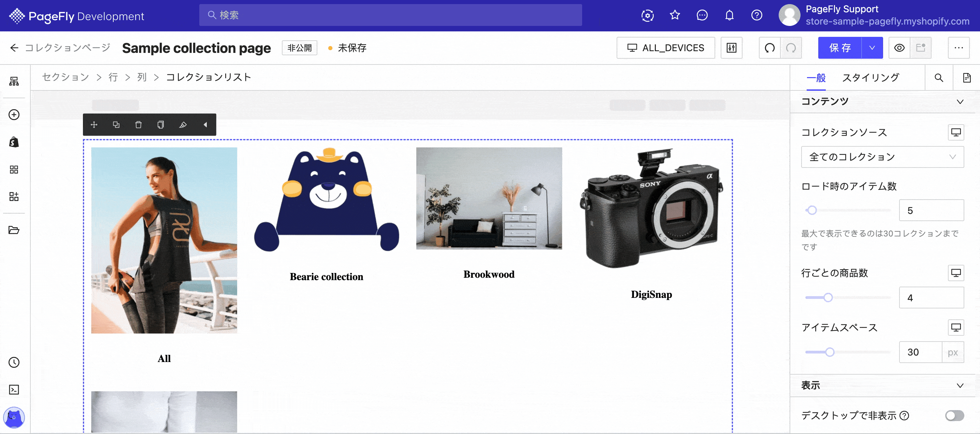The height and width of the screenshot is (434, 980).
Task: Select セクション in the breadcrumb
Action: [x=66, y=77]
